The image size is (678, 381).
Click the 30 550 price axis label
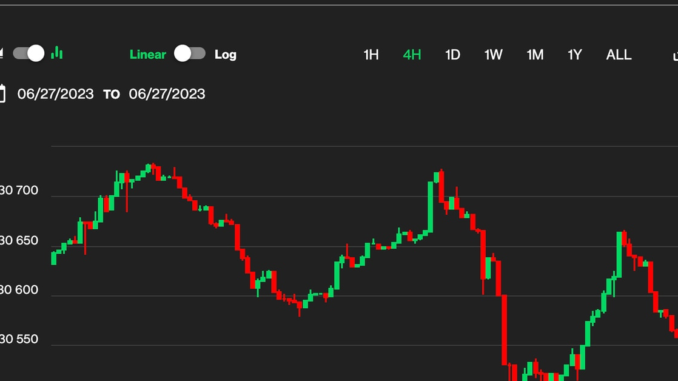click(x=19, y=339)
